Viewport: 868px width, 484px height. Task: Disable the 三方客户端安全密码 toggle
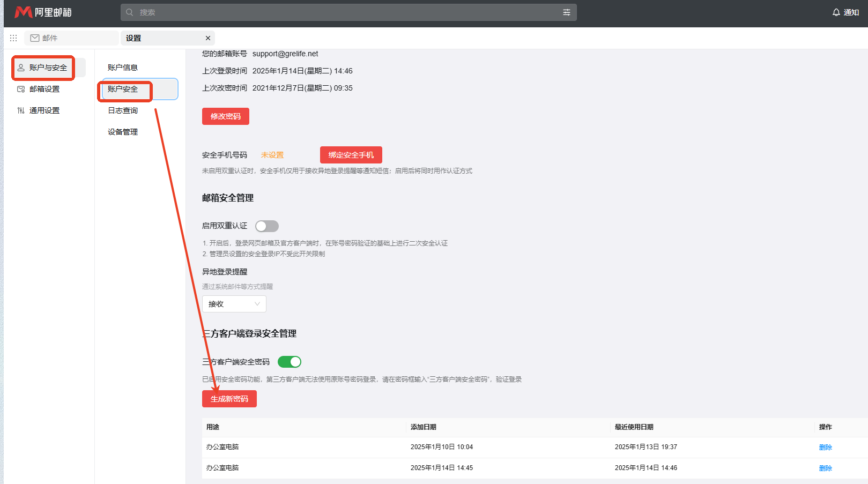pos(290,362)
